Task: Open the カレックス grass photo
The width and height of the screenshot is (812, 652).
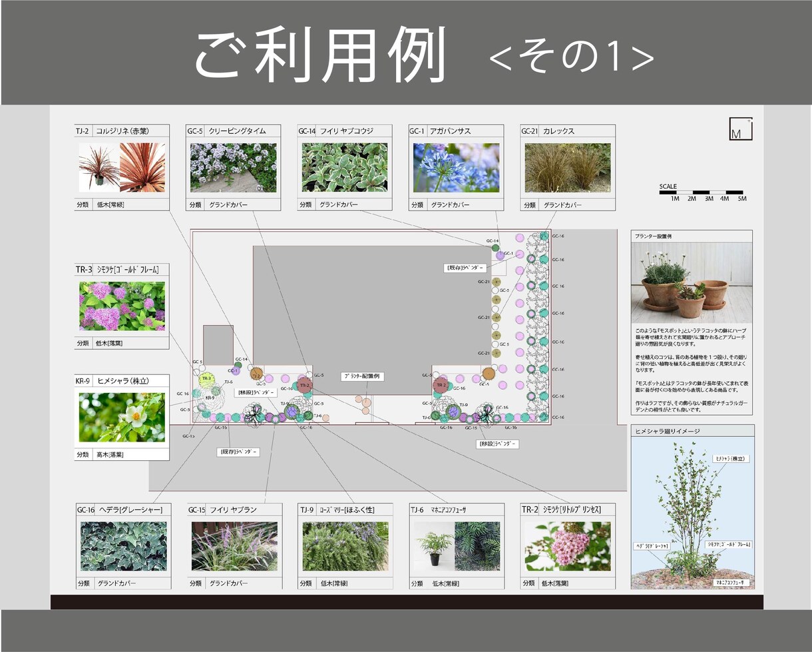Action: tap(567, 168)
